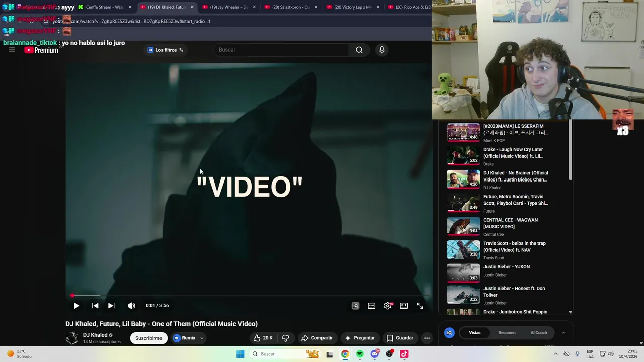
Task: Like the video with 20 K likes
Action: [263, 338]
